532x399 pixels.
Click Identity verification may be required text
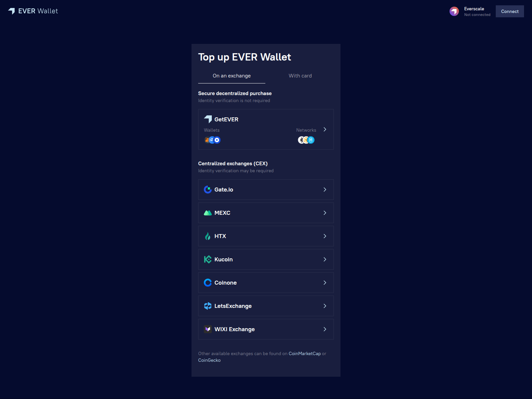click(236, 171)
